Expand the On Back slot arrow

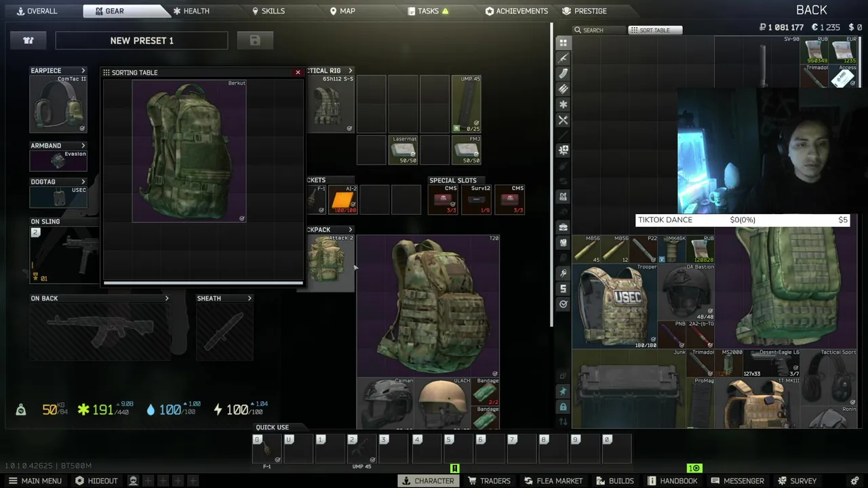[167, 298]
